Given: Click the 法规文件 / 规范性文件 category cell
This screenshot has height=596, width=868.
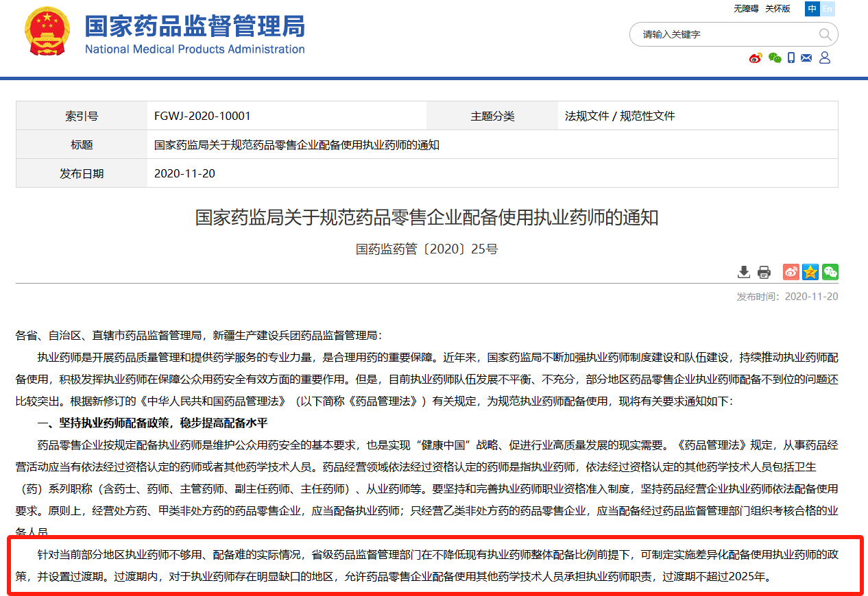Looking at the screenshot, I should 620,116.
